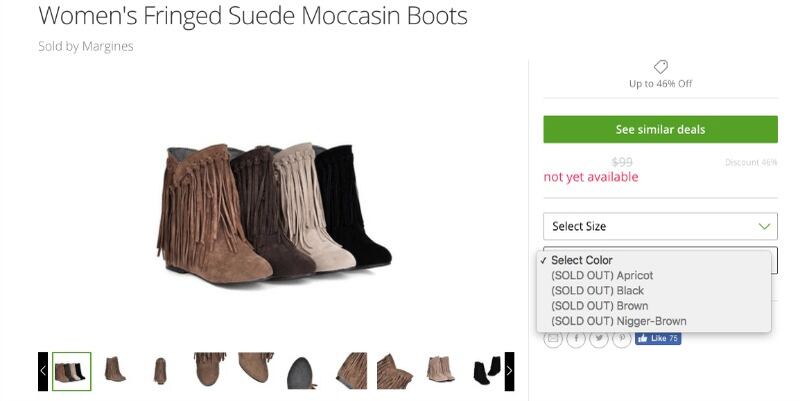Click the previous thumbnail arrow in the carousel

click(x=43, y=371)
